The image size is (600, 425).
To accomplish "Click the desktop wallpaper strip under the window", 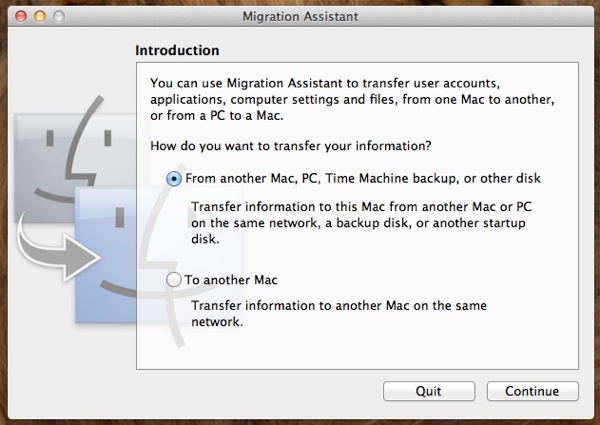I will click(300, 422).
